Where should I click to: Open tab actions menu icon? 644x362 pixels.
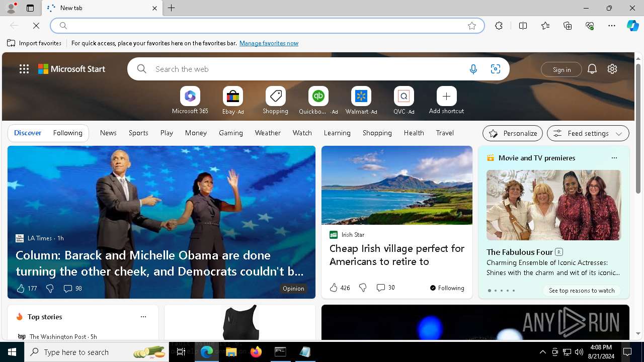click(30, 8)
